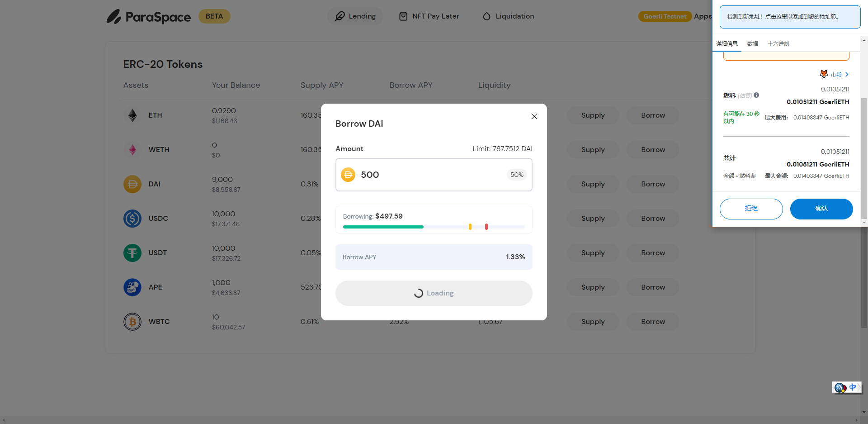Click the WETH token icon
The image size is (868, 424).
point(132,150)
